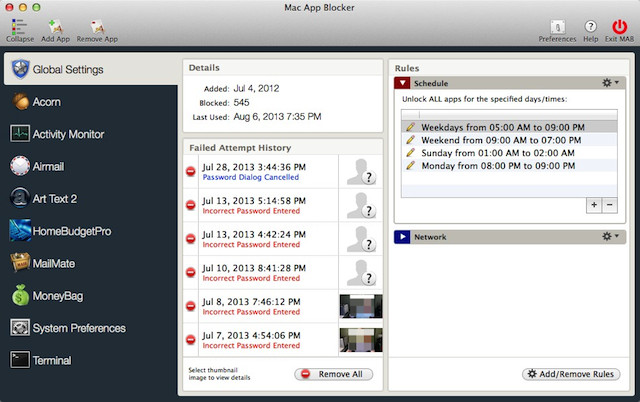The height and width of the screenshot is (402, 640).
Task: Select Weekend from 09:00 AM schedule row
Action: [509, 140]
